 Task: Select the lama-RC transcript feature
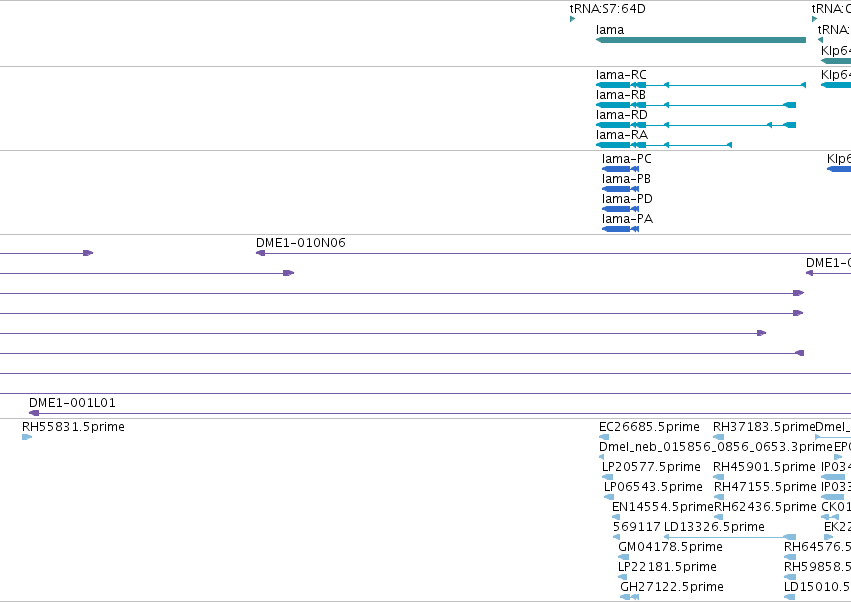click(x=701, y=85)
